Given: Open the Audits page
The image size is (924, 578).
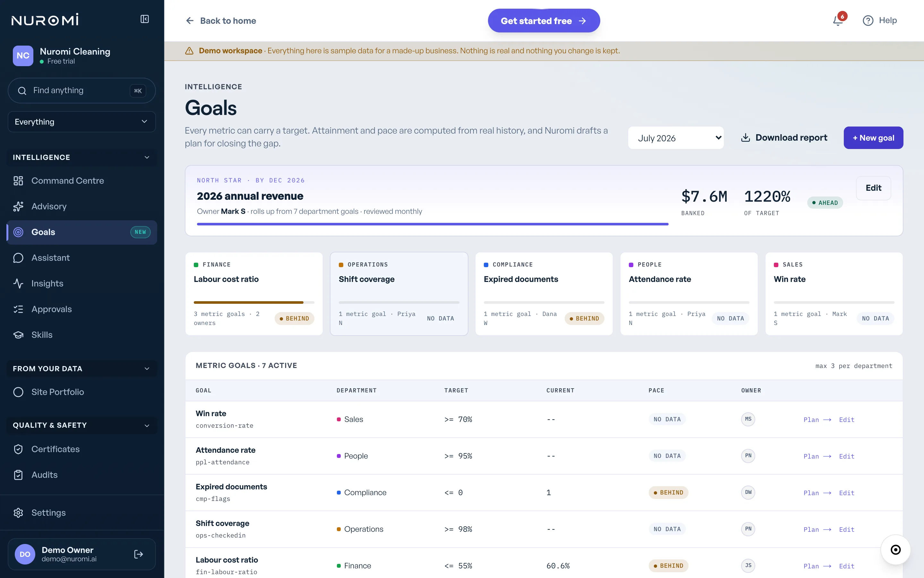Looking at the screenshot, I should click(x=82, y=475).
